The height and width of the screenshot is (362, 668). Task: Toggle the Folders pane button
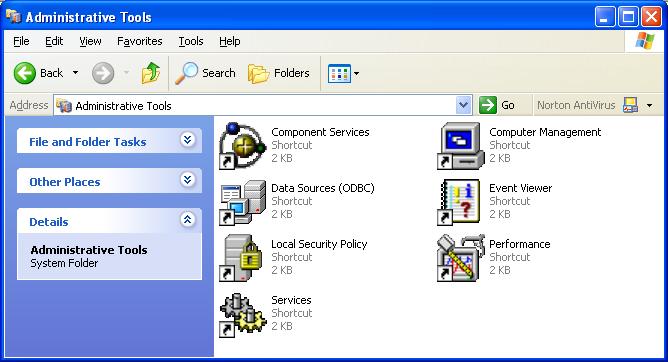(279, 73)
